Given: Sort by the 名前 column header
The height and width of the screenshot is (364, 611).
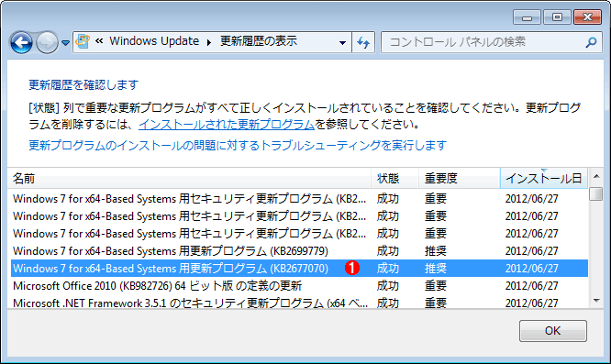Looking at the screenshot, I should pyautogui.click(x=189, y=178).
